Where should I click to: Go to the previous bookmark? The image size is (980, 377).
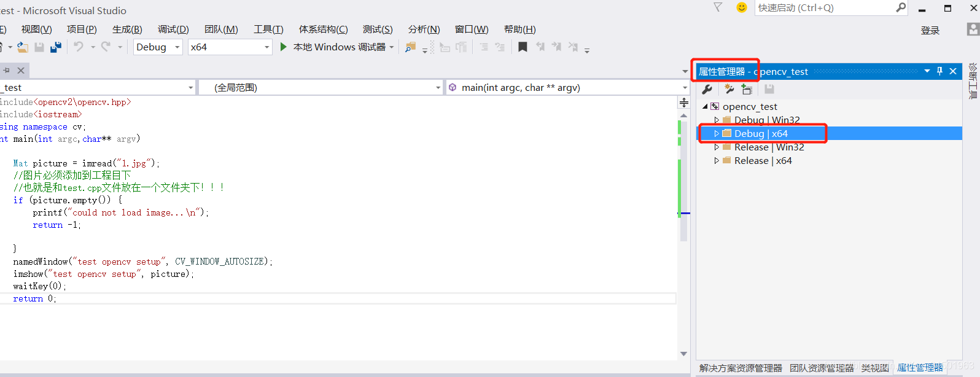click(x=540, y=47)
